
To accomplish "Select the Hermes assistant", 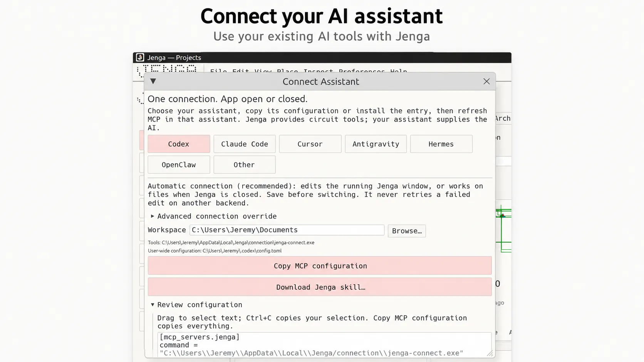I will (441, 144).
